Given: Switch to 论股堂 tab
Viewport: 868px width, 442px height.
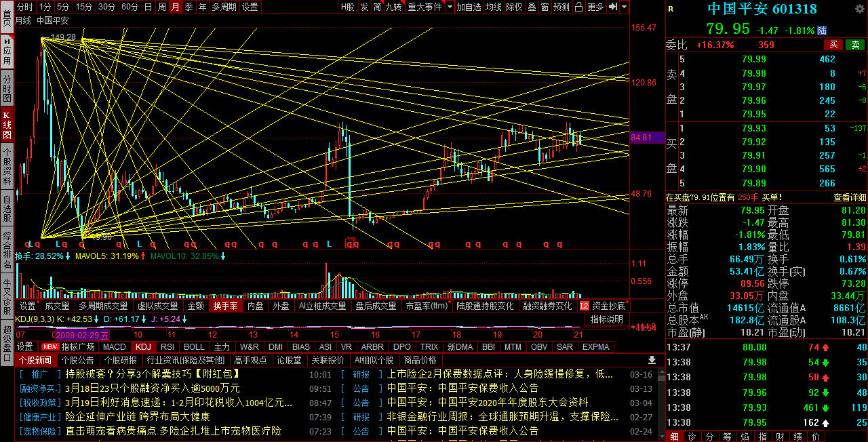Looking at the screenshot, I should click(289, 360).
